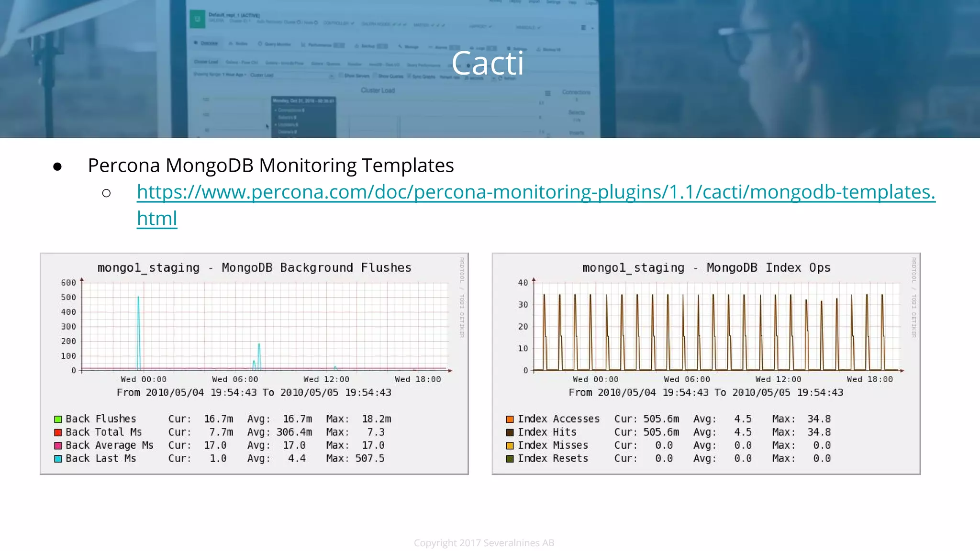
Task: Click the Avg 306.4m value for Back Total Ms
Action: tap(294, 432)
